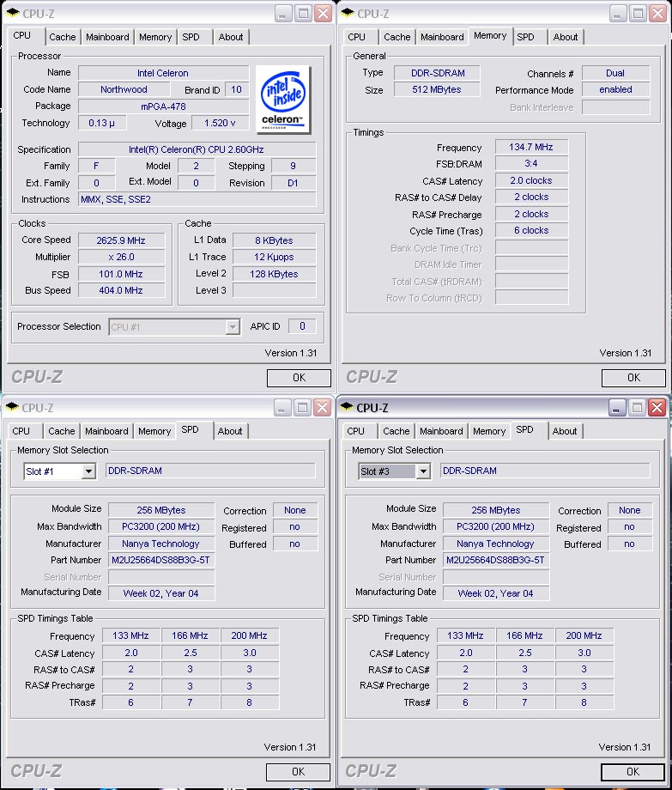Minimize the Slot #3 SPD window

[617, 408]
